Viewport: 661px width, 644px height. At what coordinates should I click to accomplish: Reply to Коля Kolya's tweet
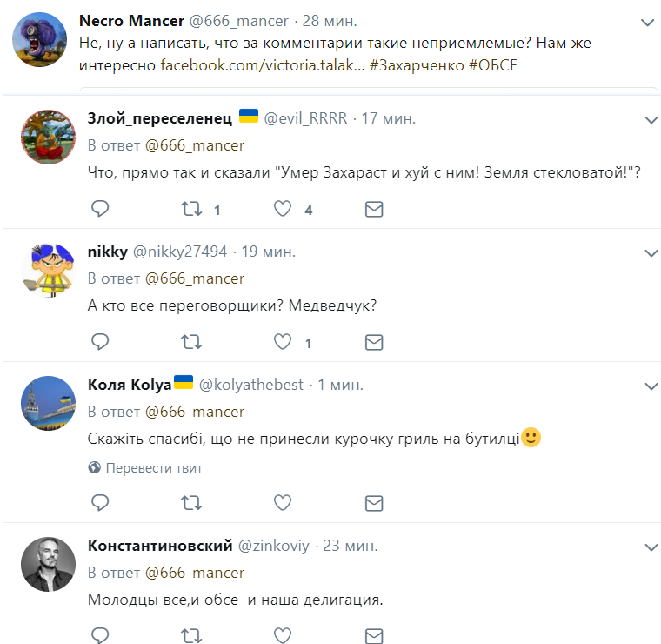tap(100, 502)
